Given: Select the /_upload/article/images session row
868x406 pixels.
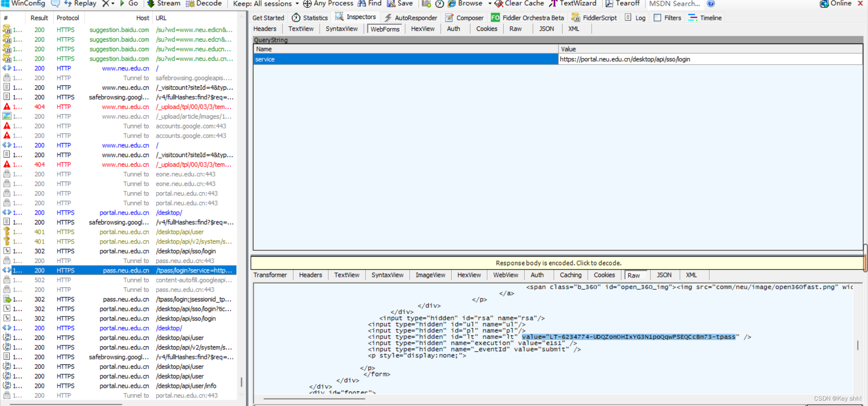Looking at the screenshot, I should [119, 116].
